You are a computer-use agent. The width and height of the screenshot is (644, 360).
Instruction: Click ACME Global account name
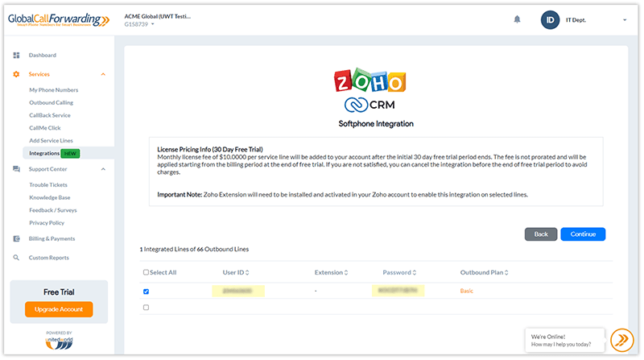coord(158,16)
